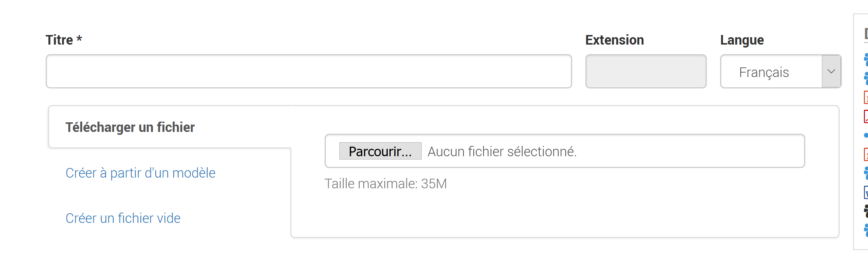Select the Télécharger un fichier tab
The width and height of the screenshot is (868, 273).
coord(130,127)
